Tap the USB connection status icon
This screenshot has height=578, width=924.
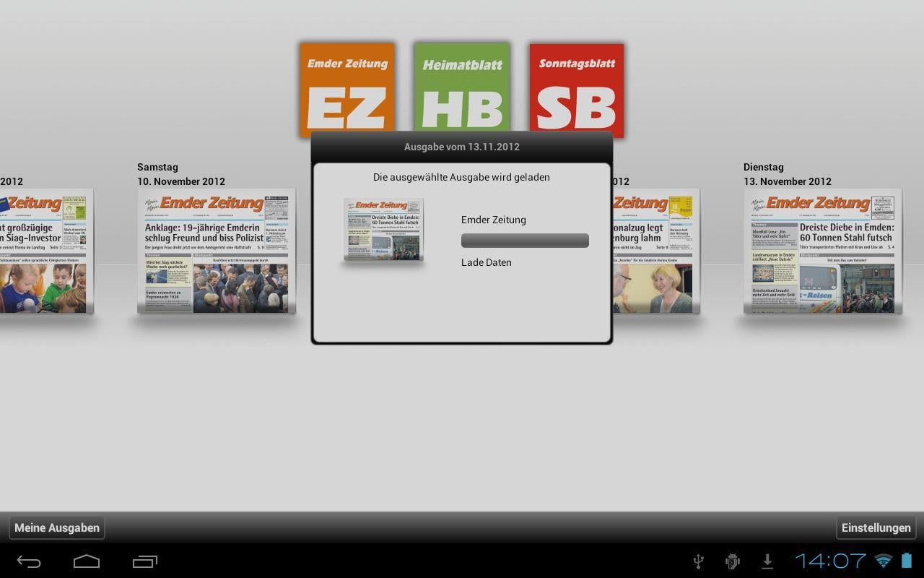(698, 561)
